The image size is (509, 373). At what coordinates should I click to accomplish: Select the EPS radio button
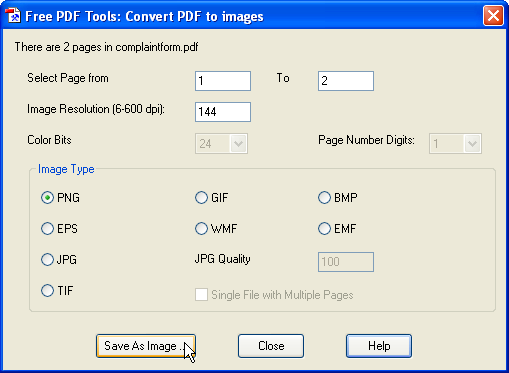[47, 229]
